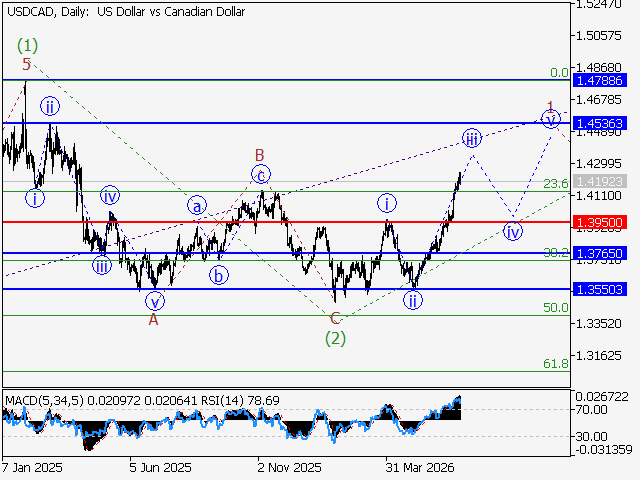The image size is (640, 480).
Task: Click the 30.00 RSI level value
Action: [x=592, y=437]
